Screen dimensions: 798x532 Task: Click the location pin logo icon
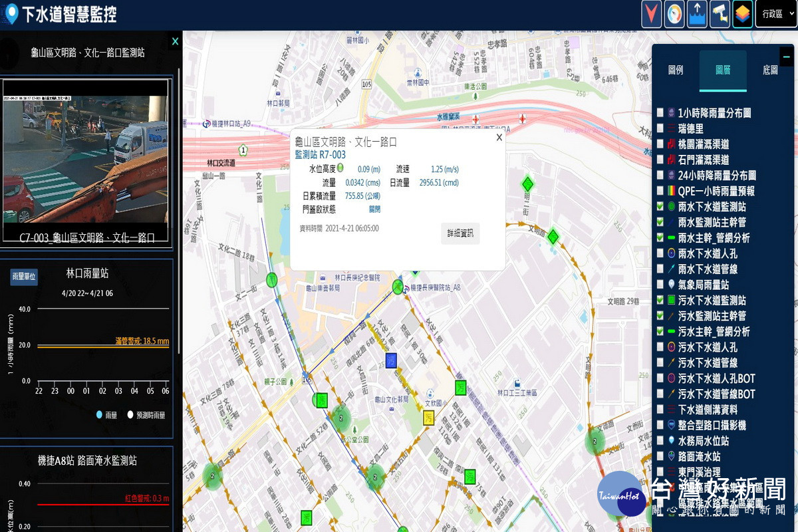(x=11, y=14)
